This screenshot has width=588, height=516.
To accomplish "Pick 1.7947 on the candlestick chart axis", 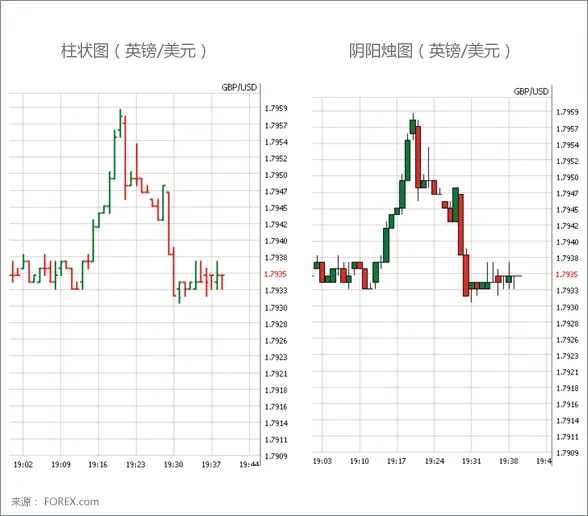I will click(567, 194).
